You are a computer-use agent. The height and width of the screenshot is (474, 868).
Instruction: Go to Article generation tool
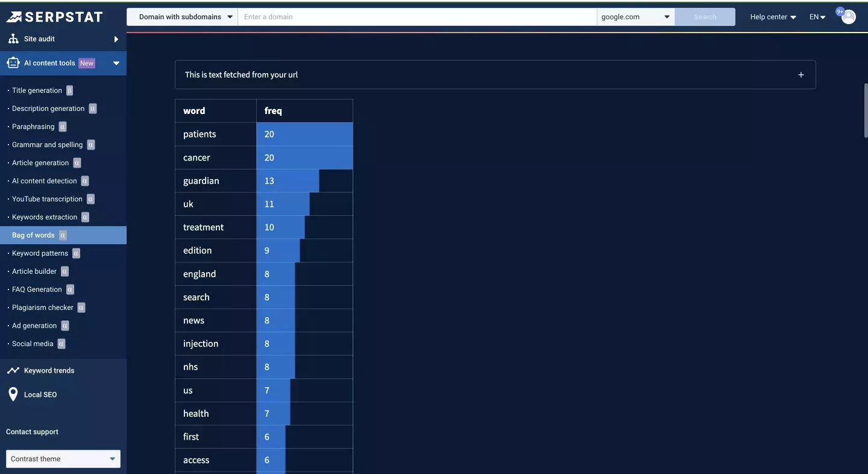pyautogui.click(x=40, y=163)
